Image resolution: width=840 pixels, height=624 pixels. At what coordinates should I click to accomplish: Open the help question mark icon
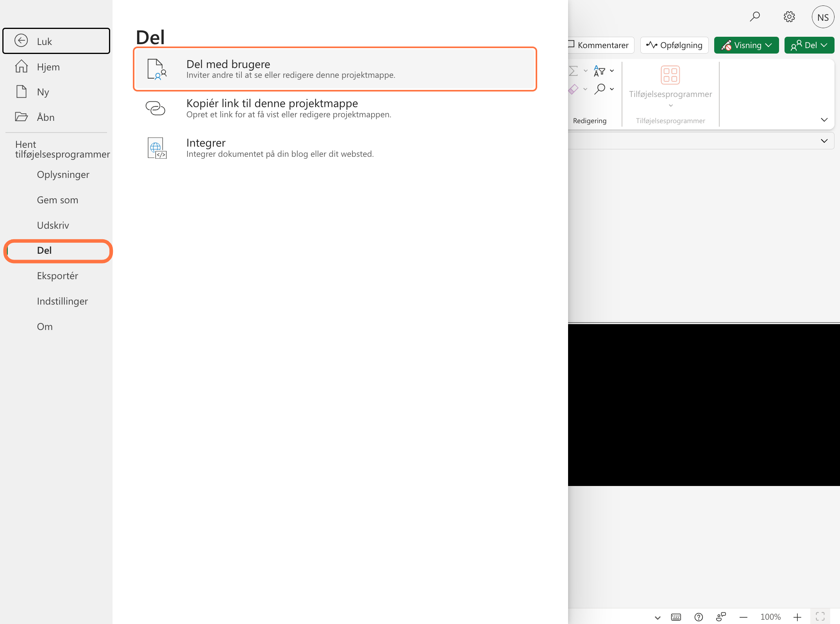tap(699, 617)
